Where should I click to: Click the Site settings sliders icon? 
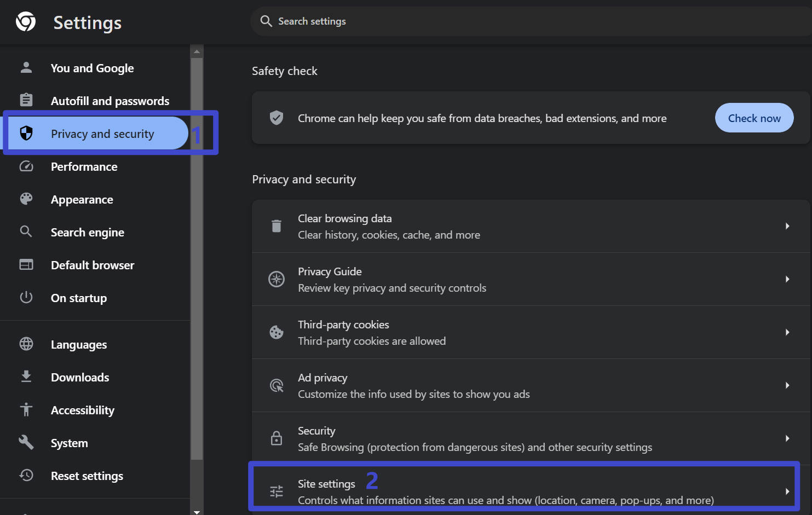277,491
